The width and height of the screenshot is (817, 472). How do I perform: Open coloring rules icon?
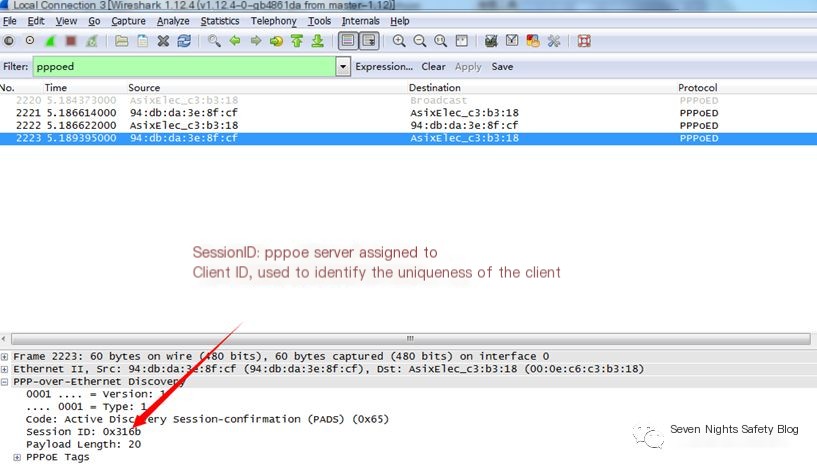pos(533,41)
